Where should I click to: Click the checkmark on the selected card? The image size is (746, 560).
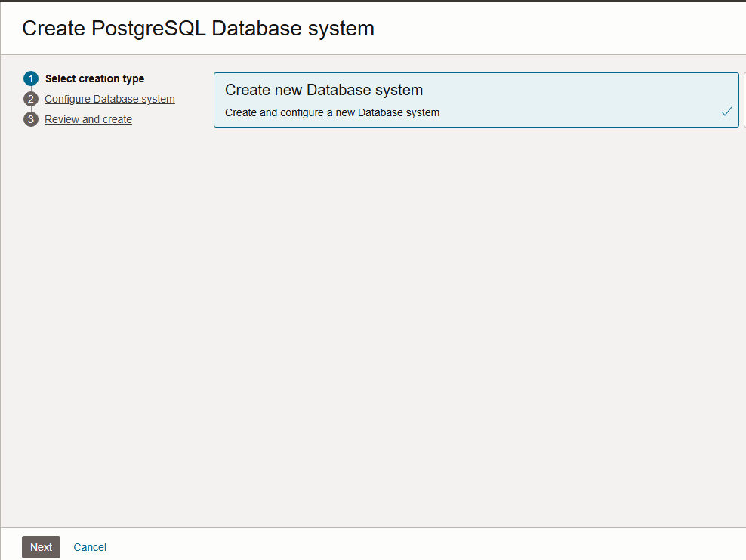(726, 112)
